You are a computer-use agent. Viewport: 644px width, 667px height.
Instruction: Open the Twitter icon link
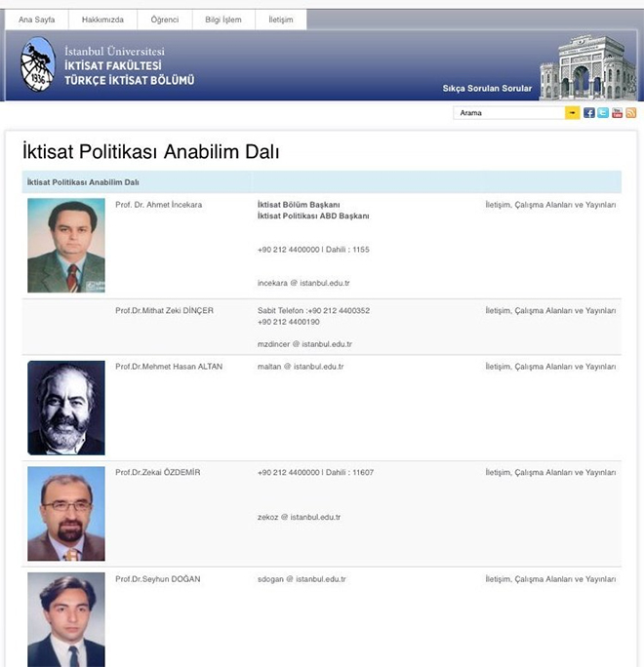pyautogui.click(x=603, y=113)
